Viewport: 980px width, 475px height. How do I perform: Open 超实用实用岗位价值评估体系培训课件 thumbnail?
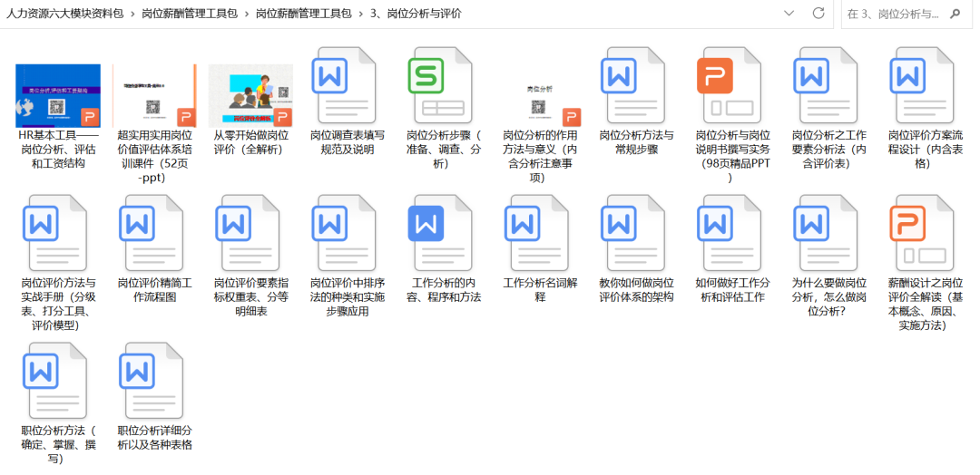point(154,95)
